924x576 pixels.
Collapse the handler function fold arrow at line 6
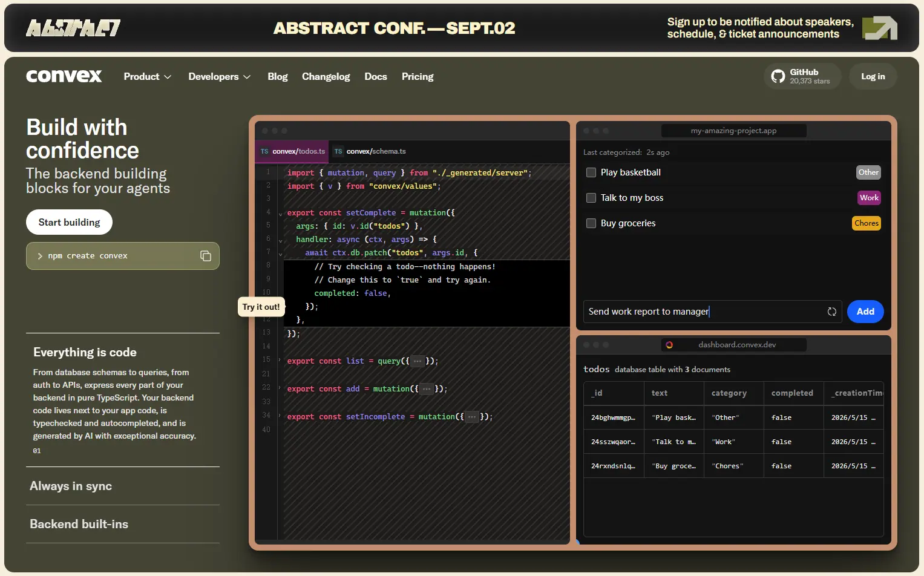pyautogui.click(x=280, y=240)
